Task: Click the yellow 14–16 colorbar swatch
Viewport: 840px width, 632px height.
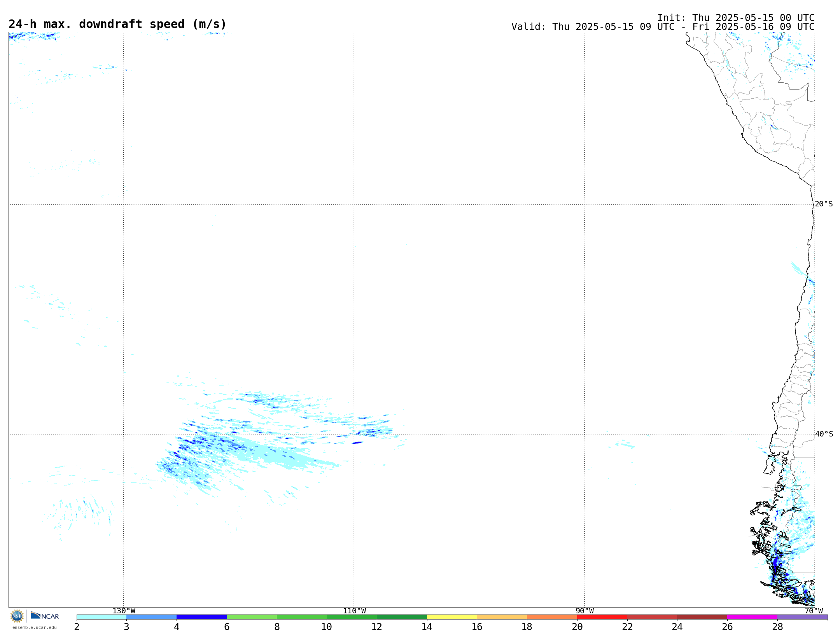Action: [452, 617]
